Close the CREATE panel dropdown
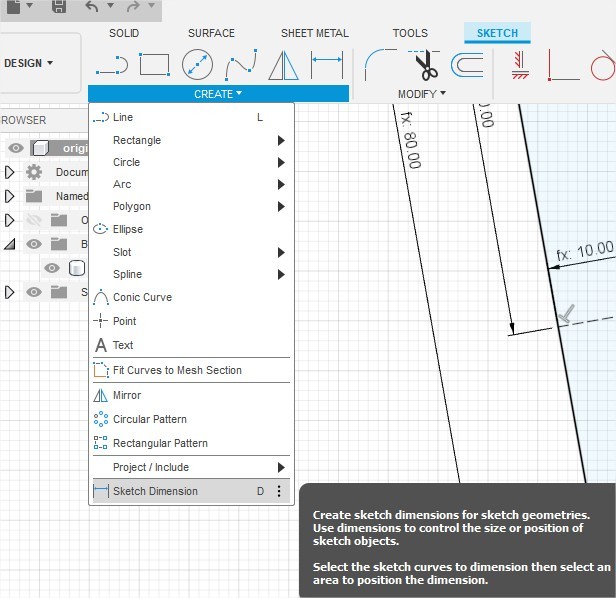This screenshot has width=616, height=598. (218, 94)
